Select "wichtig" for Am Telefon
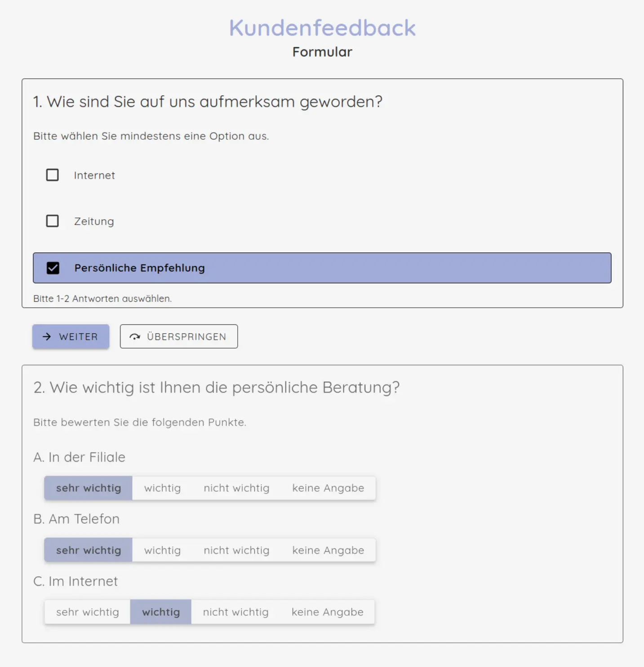 pyautogui.click(x=162, y=550)
